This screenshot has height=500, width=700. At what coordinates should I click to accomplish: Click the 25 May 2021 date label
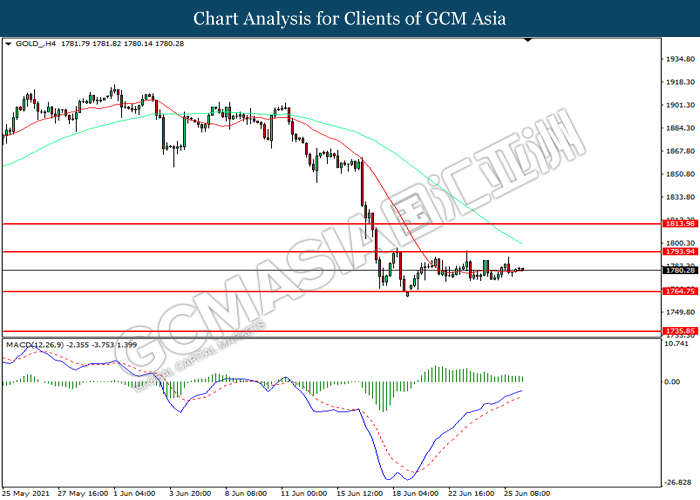pos(26,493)
